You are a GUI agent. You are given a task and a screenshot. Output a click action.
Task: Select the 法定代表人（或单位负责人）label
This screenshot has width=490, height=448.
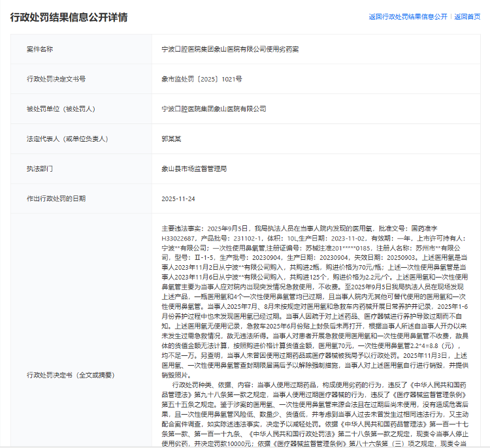pos(67,138)
